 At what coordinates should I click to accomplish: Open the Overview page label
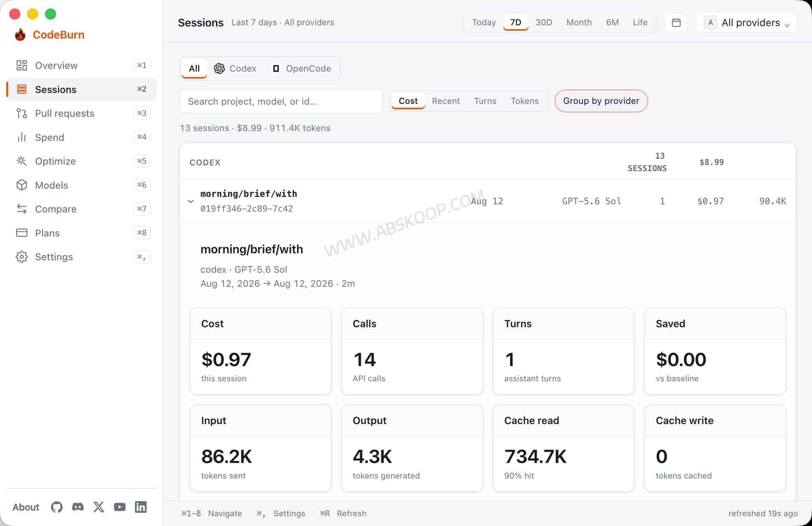(56, 65)
